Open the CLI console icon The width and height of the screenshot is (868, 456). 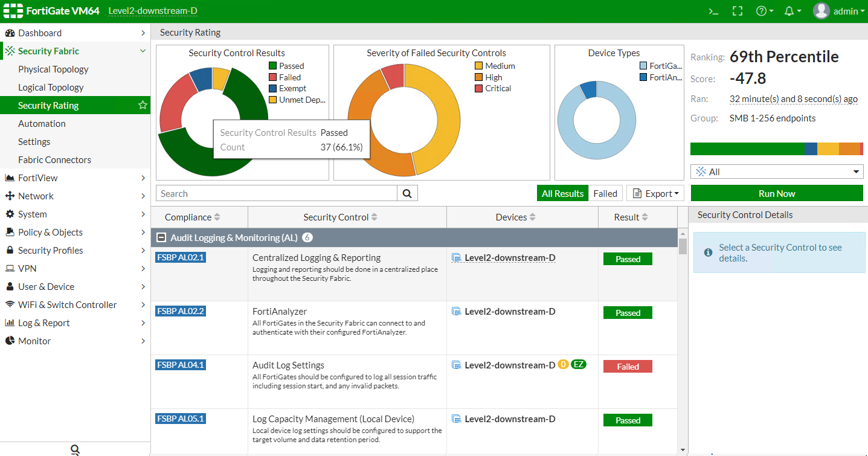(713, 11)
